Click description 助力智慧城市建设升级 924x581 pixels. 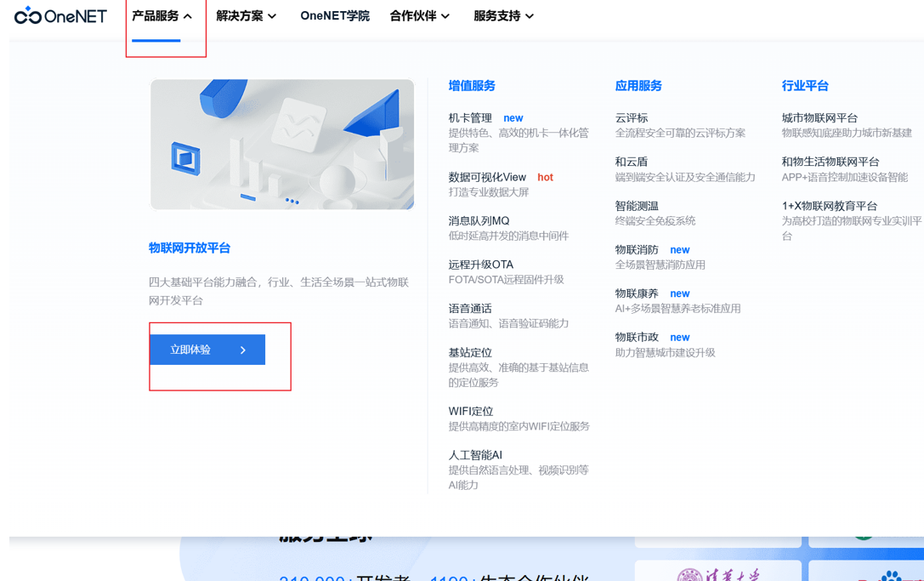[666, 352]
